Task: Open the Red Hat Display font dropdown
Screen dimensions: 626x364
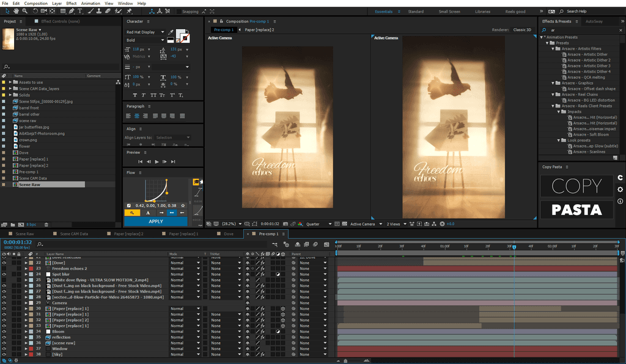Action: pyautogui.click(x=163, y=32)
